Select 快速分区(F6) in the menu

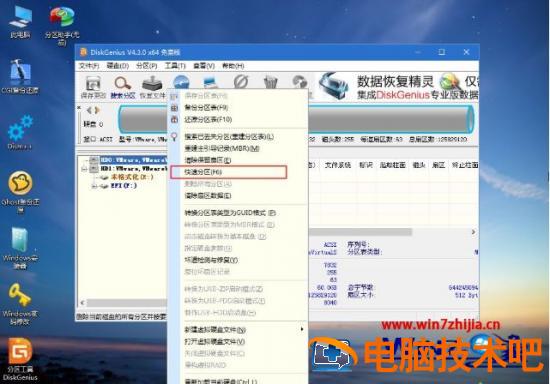[x=229, y=172]
